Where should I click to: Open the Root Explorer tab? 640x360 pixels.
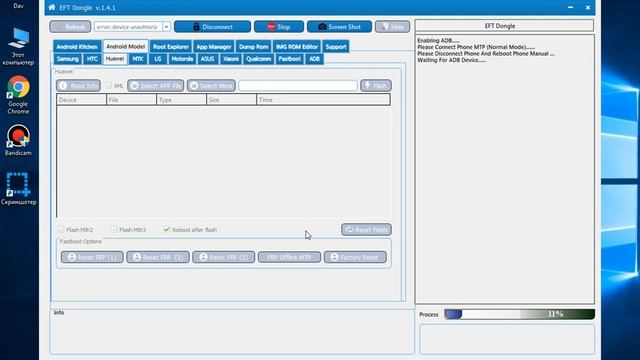click(x=171, y=47)
